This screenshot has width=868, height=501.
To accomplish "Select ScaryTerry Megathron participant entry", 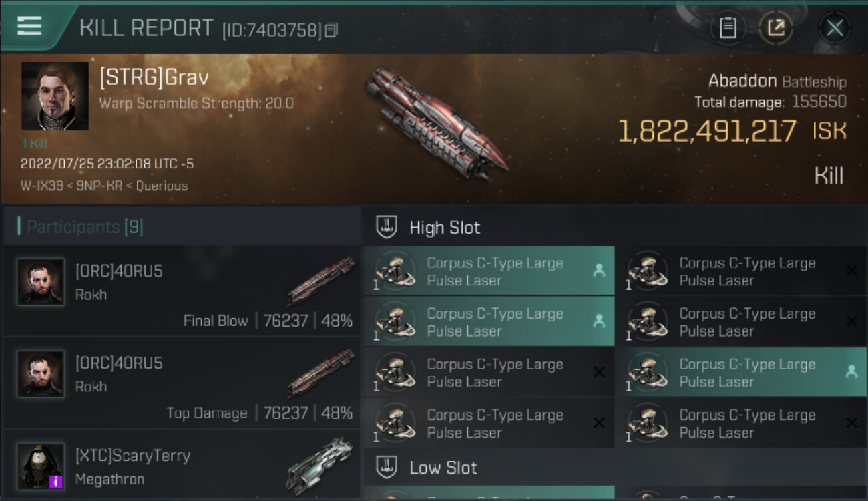I will (182, 466).
